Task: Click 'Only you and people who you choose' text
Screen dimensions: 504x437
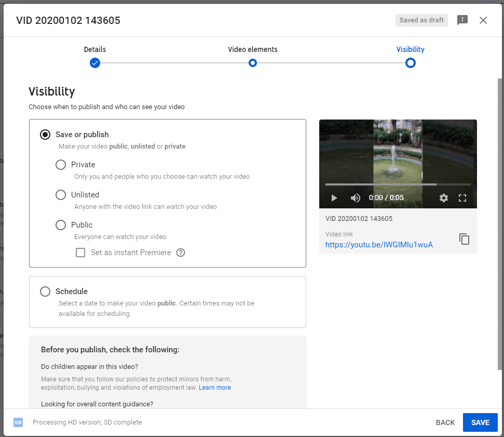Action: click(x=162, y=176)
